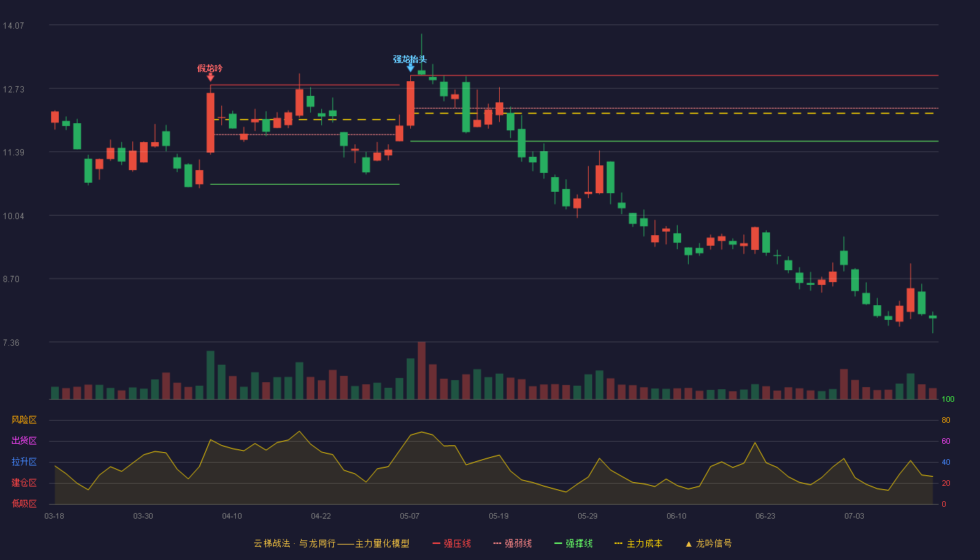Select the 低吸区 zone label
Screen dimensions: 980x560
point(24,503)
